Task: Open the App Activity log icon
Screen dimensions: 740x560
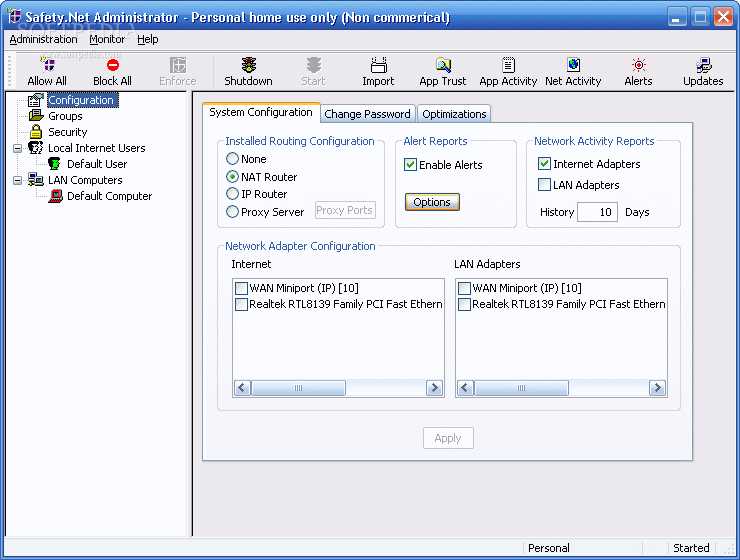Action: tap(508, 65)
